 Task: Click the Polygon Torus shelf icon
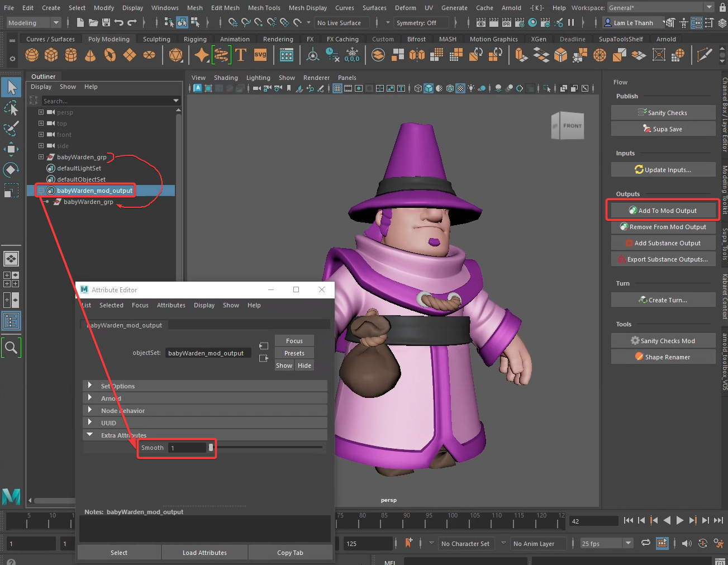click(110, 55)
